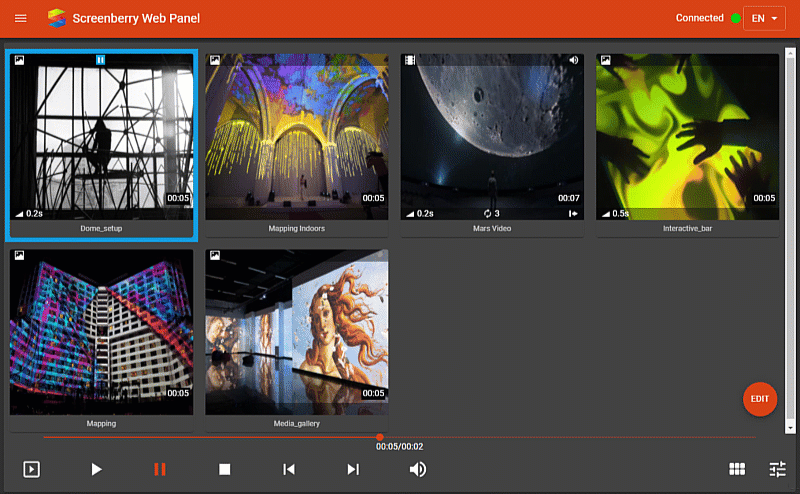Click the scrollbar up arrow

[x=790, y=54]
